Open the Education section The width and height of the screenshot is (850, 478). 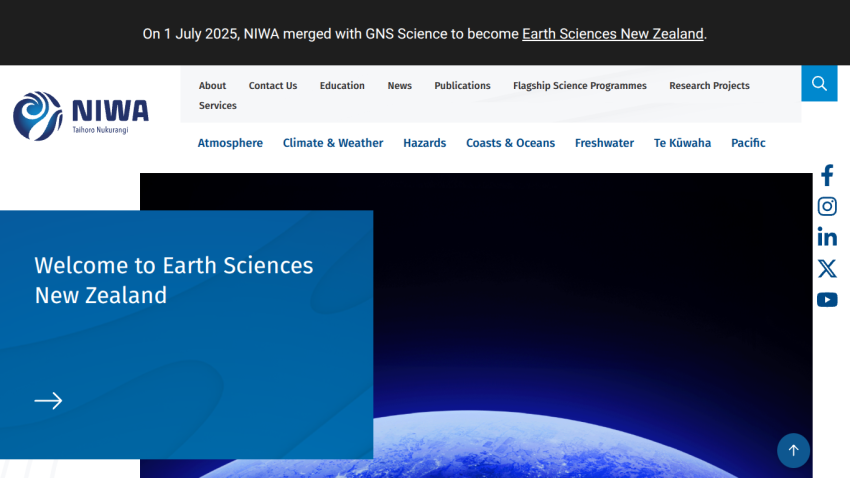point(342,86)
